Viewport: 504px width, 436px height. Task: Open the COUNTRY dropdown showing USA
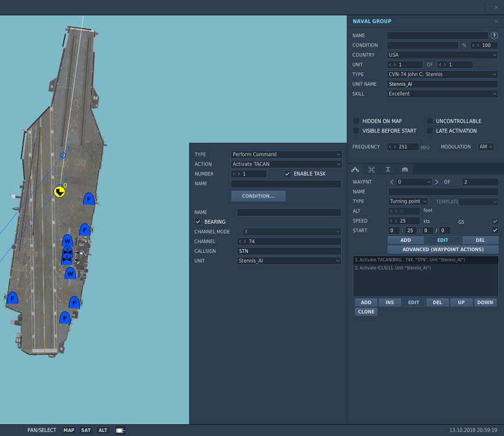(442, 55)
